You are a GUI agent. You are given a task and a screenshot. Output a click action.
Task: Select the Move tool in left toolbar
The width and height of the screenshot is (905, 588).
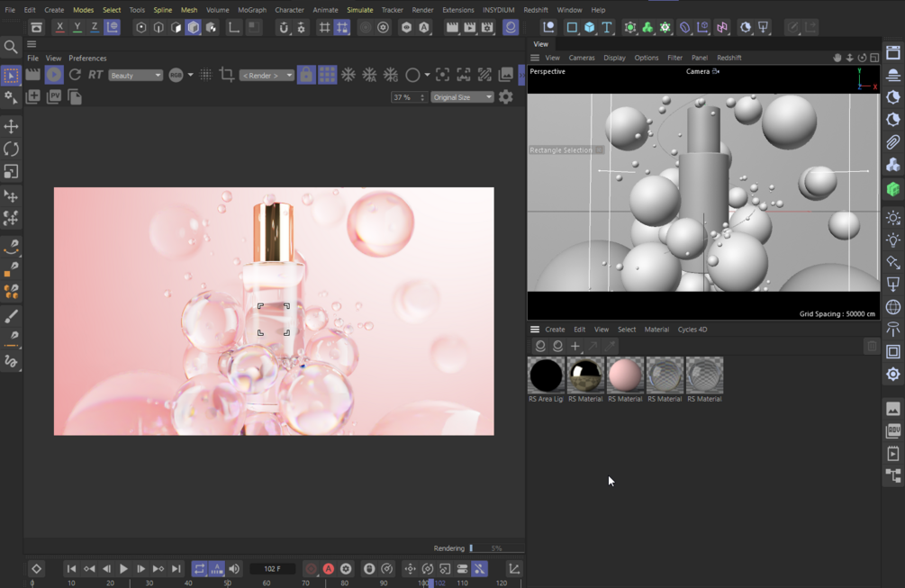(x=11, y=126)
